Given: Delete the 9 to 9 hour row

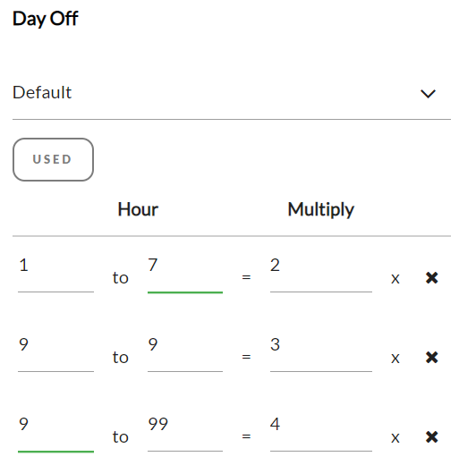Looking at the screenshot, I should [x=431, y=357].
